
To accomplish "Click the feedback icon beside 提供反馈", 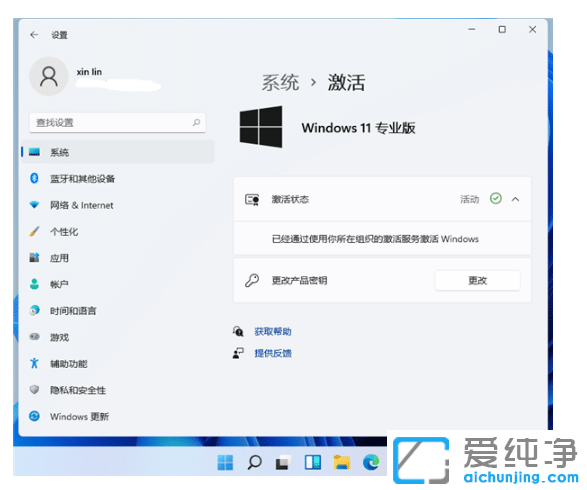I will click(238, 353).
